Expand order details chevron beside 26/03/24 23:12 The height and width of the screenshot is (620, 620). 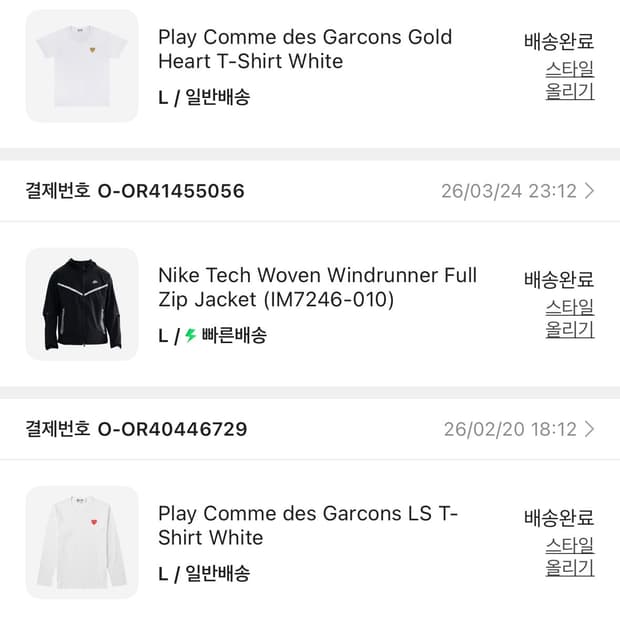[x=590, y=191]
